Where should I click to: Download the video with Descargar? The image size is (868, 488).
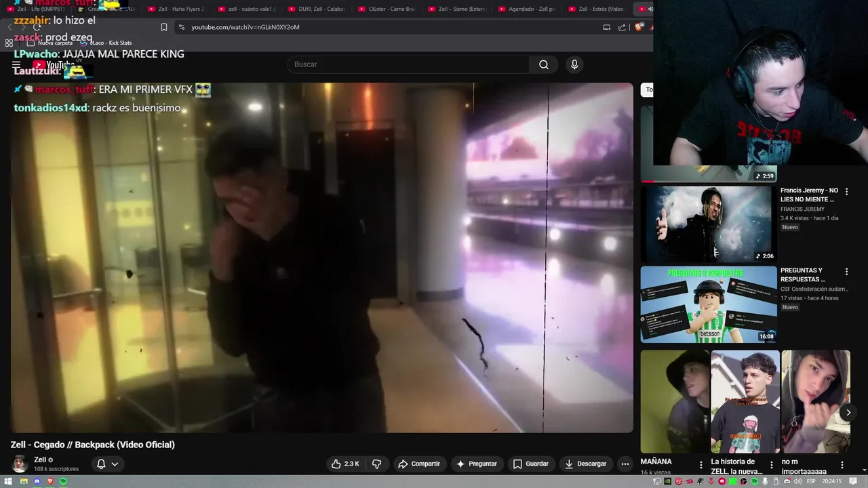click(x=585, y=464)
